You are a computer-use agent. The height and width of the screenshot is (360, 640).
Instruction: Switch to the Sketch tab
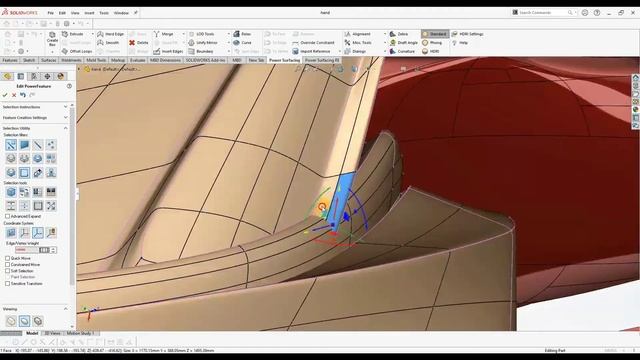tap(29, 60)
